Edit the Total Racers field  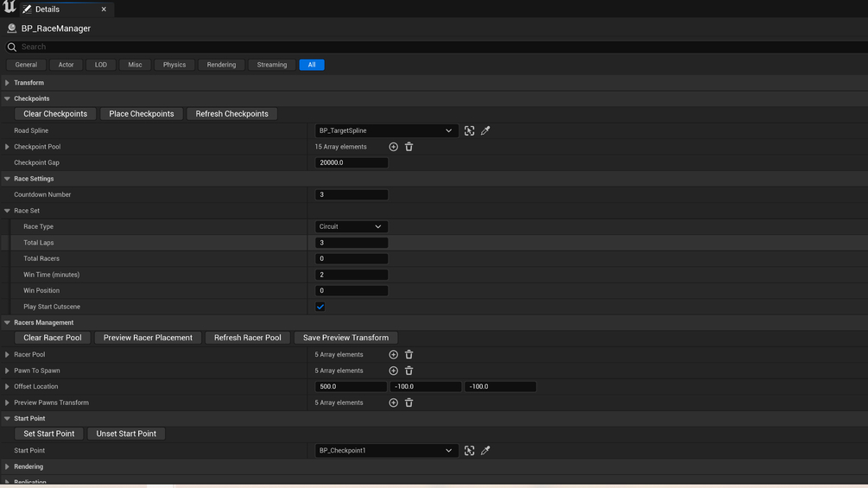coord(352,258)
